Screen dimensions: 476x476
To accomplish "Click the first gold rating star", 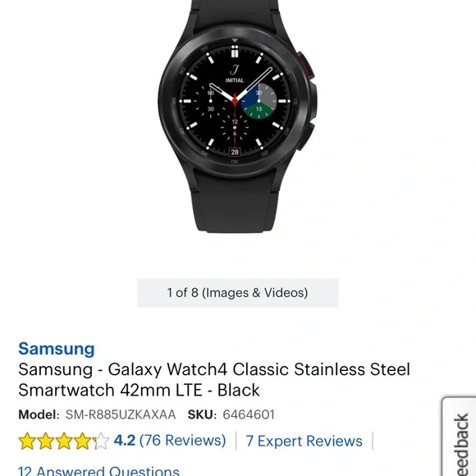I will point(27,441).
